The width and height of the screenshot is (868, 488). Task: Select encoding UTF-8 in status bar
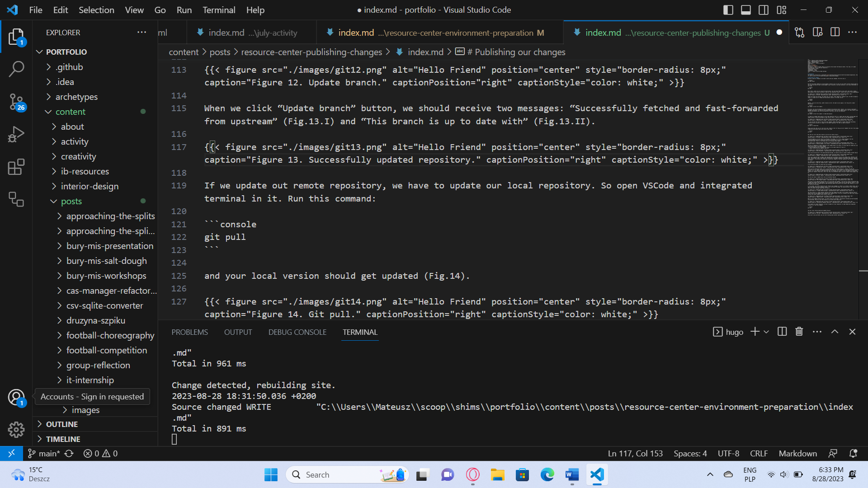[x=728, y=453]
